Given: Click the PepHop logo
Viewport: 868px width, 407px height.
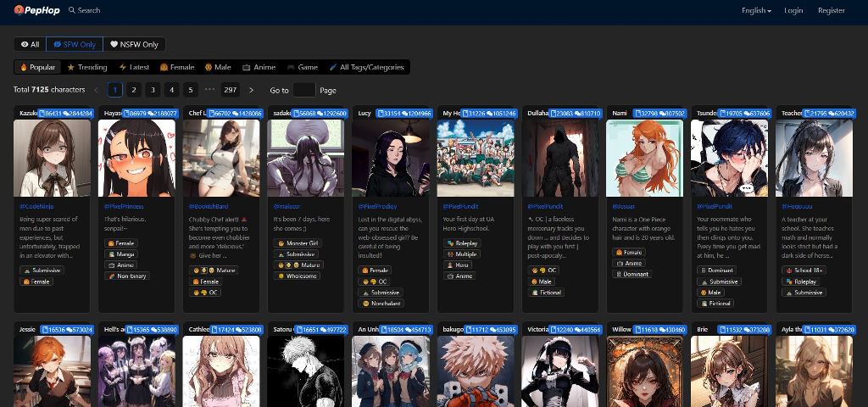Looking at the screenshot, I should [x=38, y=10].
